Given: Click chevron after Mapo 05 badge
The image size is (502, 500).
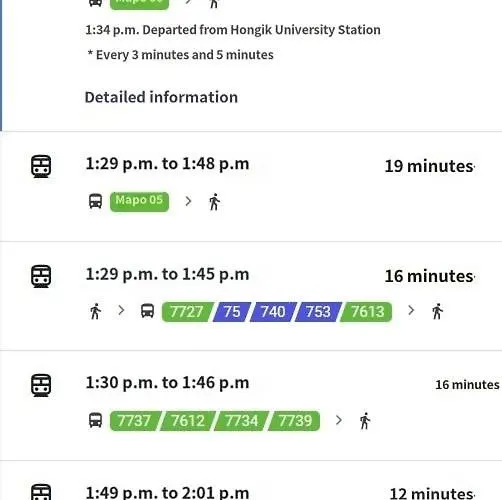Looking at the screenshot, I should coord(188,201).
